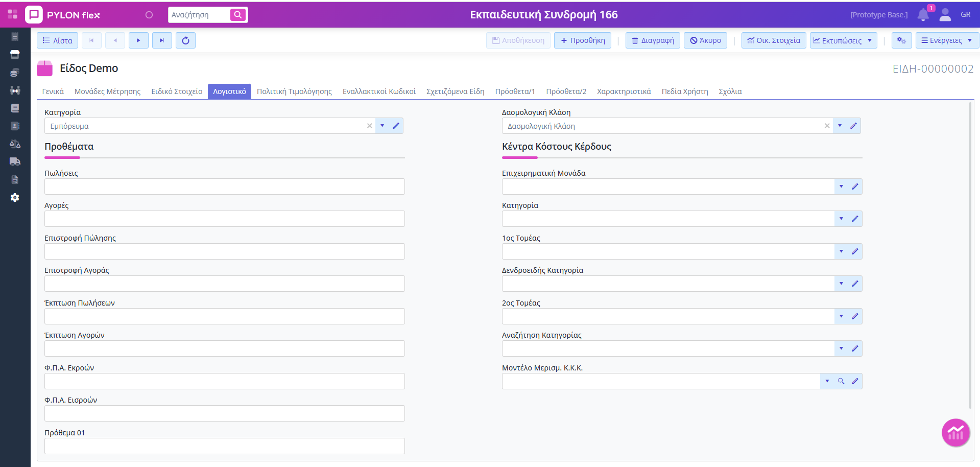Open the settings gear in the sidebar

[x=15, y=197]
